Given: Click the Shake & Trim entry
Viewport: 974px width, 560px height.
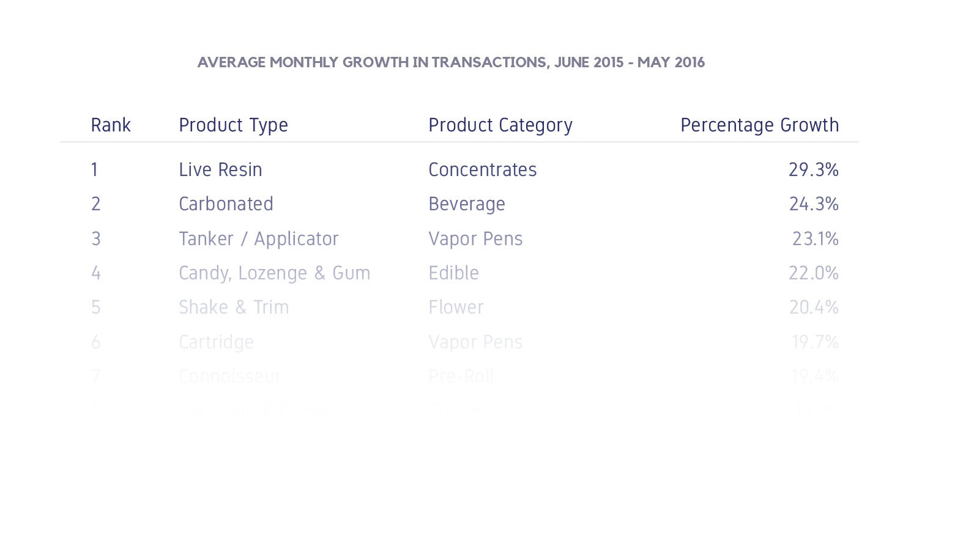Looking at the screenshot, I should click(234, 307).
